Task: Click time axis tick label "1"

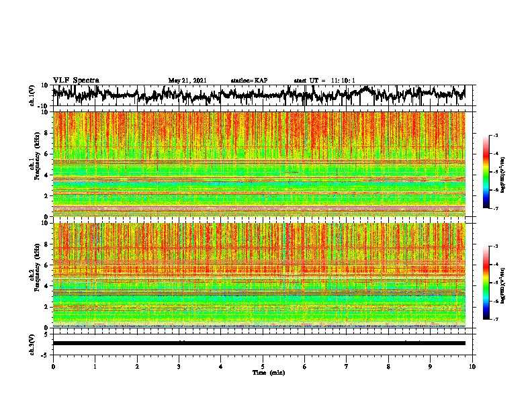Action: 95,367
